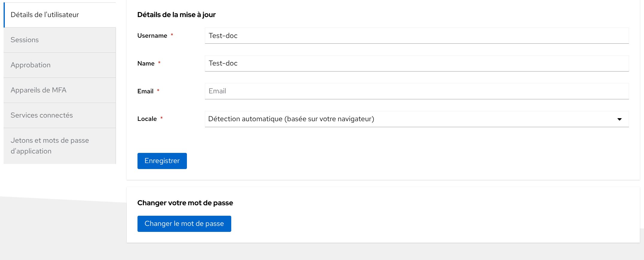Click the Changer votre mot de passe heading

[x=185, y=203]
